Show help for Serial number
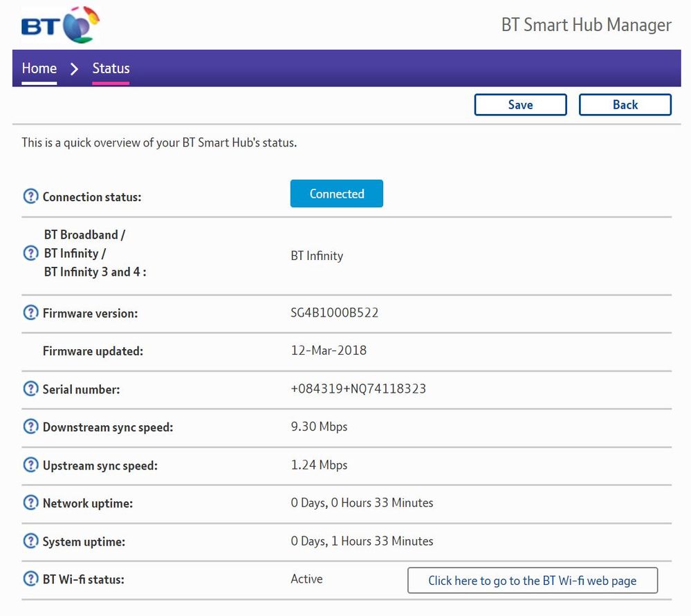The width and height of the screenshot is (691, 616). click(x=30, y=389)
